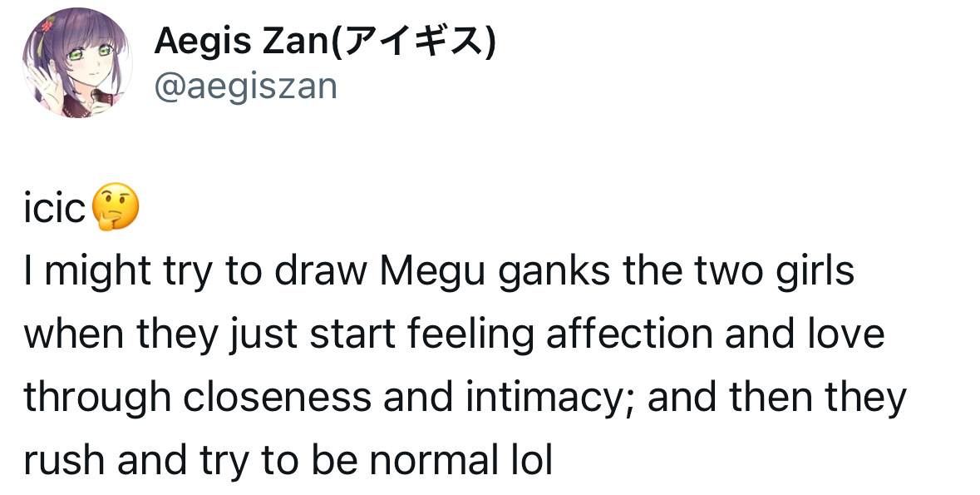Click the word "through" in the tweet
The width and height of the screenshot is (980, 495).
click(x=97, y=398)
